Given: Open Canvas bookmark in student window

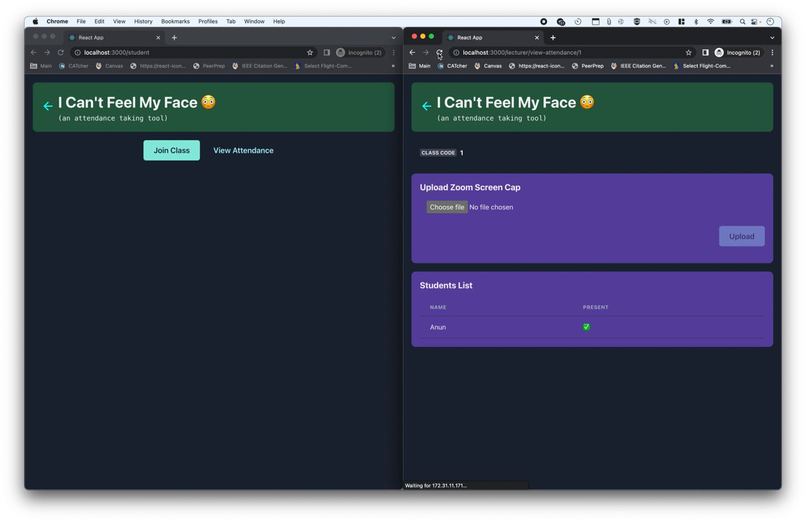Looking at the screenshot, I should tap(109, 66).
